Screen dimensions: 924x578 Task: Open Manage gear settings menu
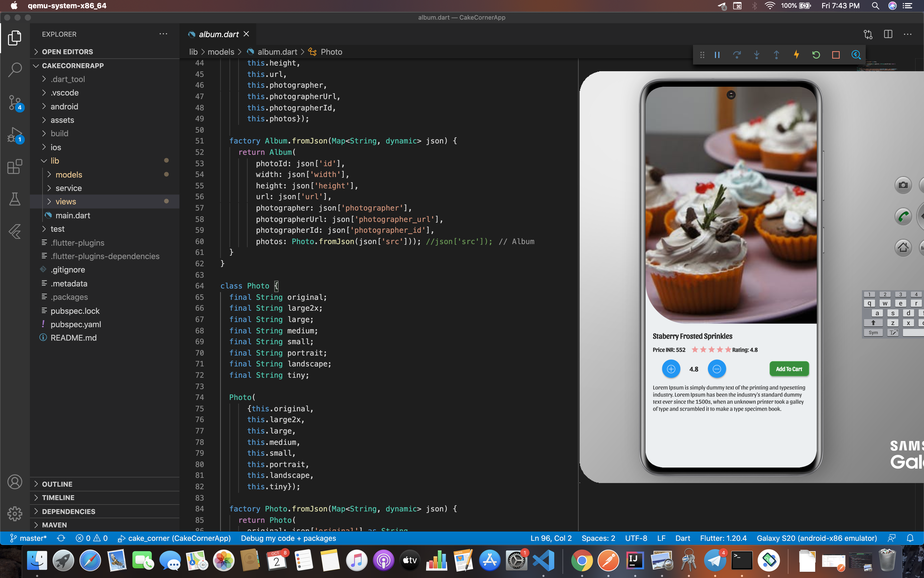point(14,513)
